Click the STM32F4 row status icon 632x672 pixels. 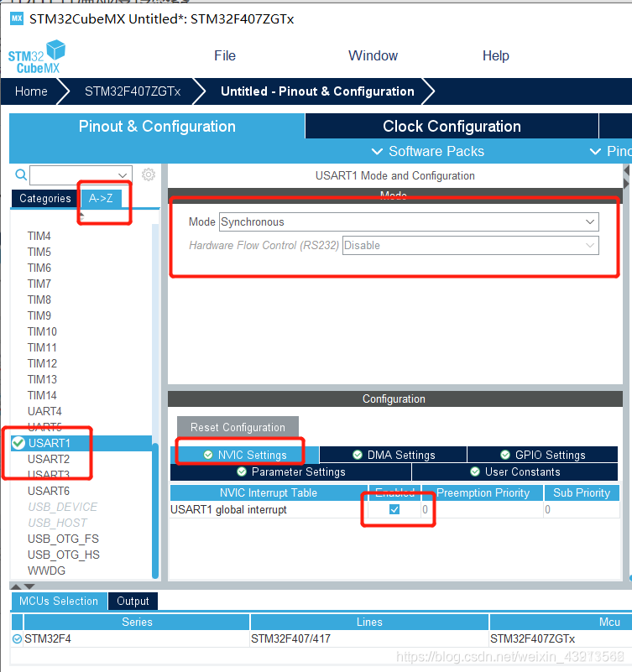coord(17,639)
